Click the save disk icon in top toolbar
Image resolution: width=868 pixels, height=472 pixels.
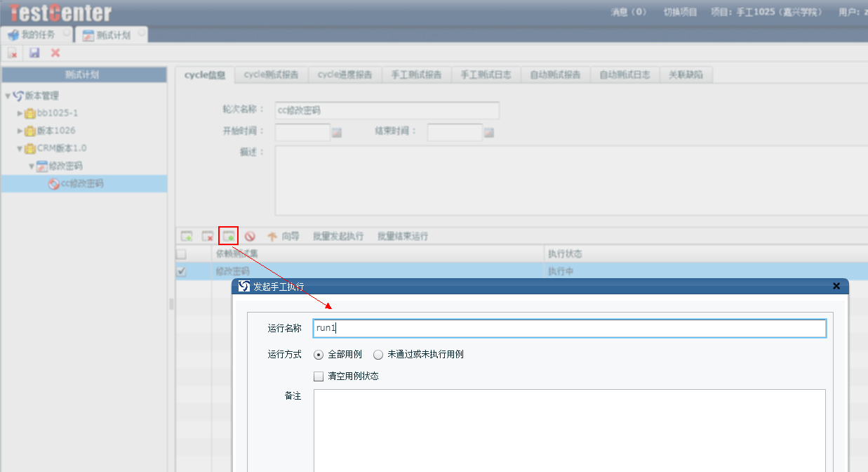[x=34, y=53]
